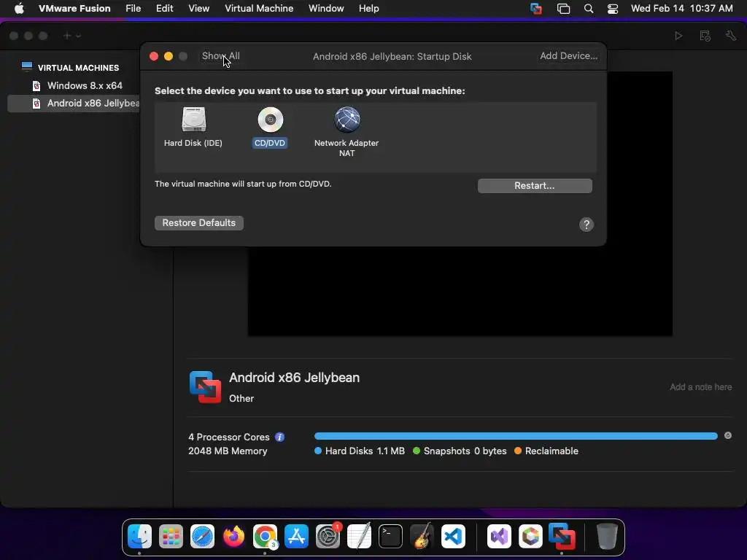Click the Virtual Machines sidebar header
Image resolution: width=747 pixels, height=560 pixels.
coord(78,68)
